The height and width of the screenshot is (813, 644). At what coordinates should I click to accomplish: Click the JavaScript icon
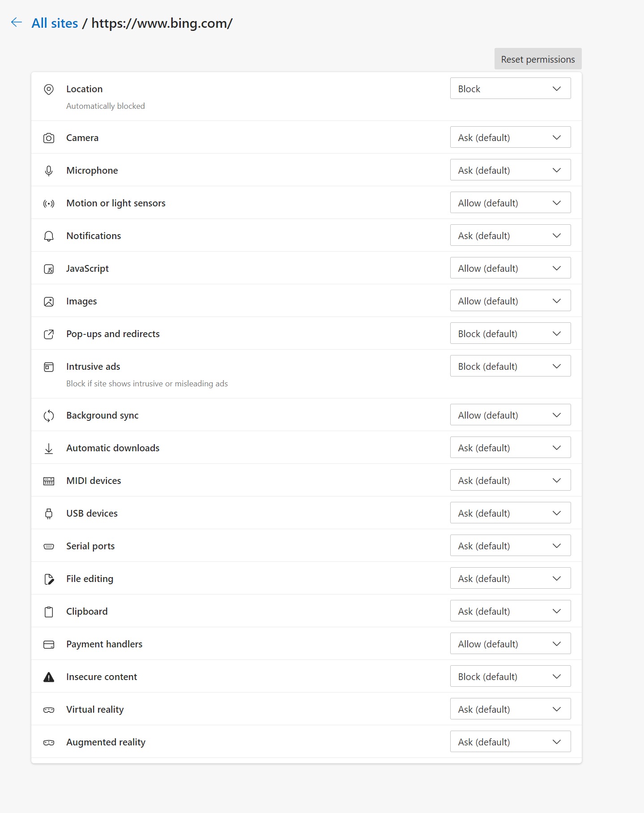click(49, 269)
